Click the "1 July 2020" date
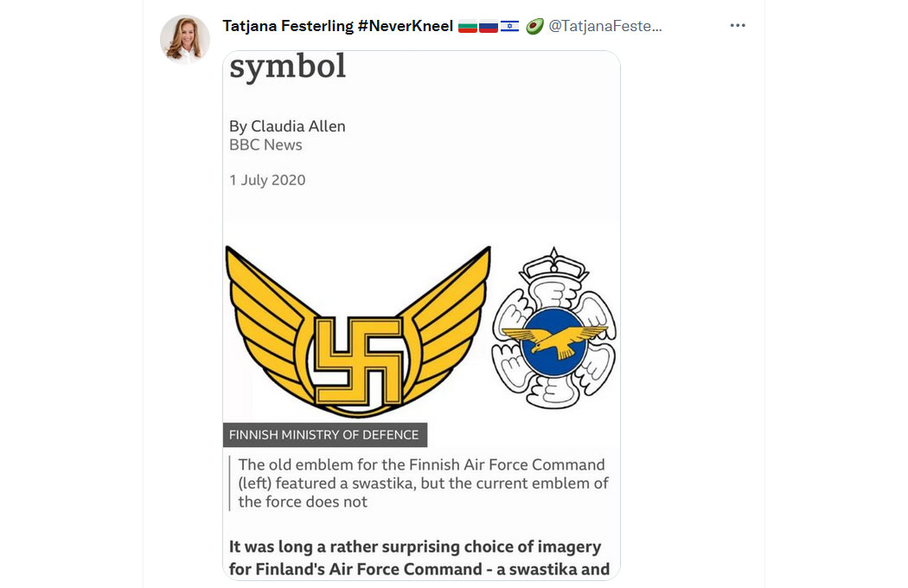Viewport: 908px width, 588px height. tap(267, 180)
